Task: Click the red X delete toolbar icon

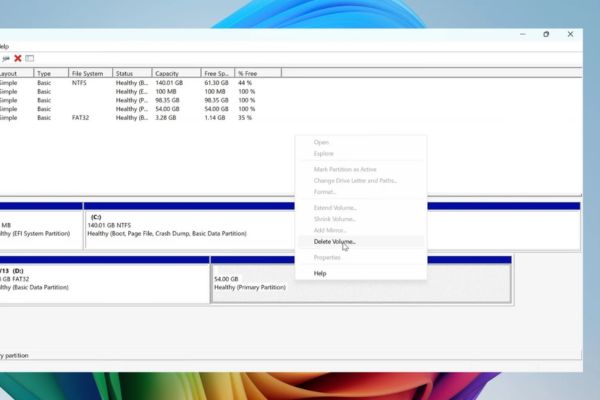Action: coord(17,58)
